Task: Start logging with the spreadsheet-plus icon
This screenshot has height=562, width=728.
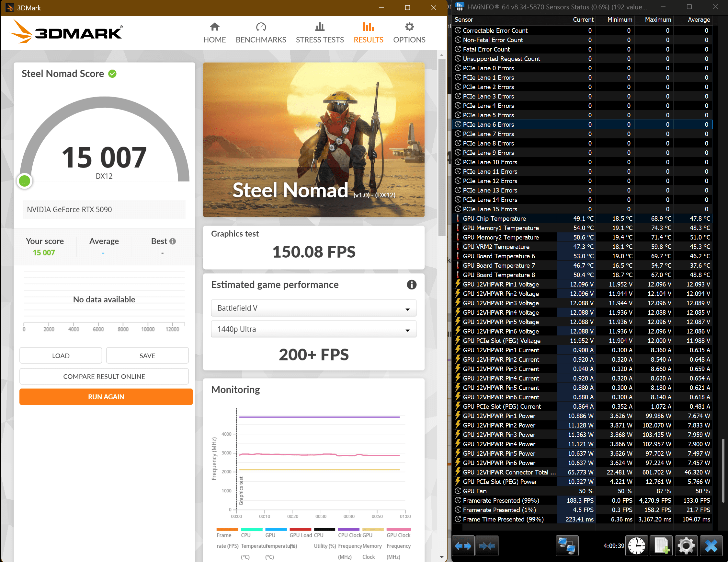Action: point(661,546)
